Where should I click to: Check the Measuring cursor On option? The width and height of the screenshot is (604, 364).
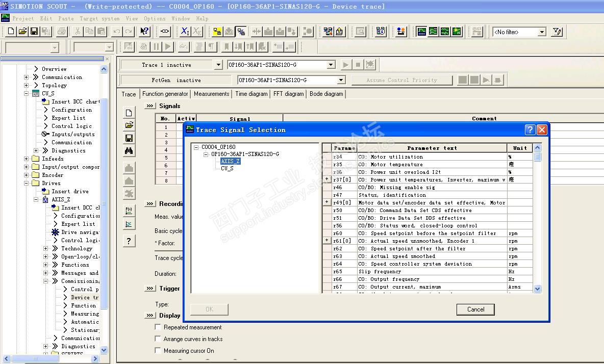point(158,351)
